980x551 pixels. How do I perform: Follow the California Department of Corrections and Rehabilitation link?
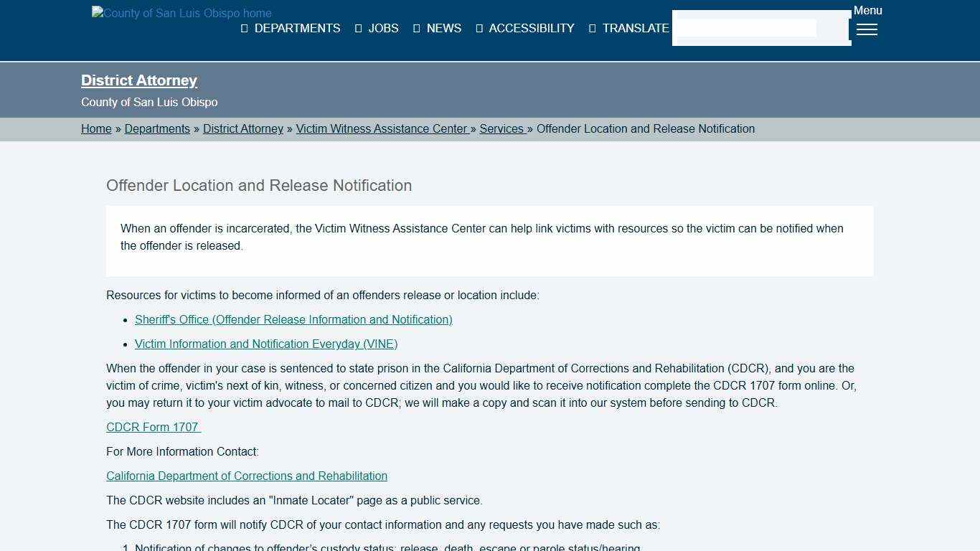[247, 476]
